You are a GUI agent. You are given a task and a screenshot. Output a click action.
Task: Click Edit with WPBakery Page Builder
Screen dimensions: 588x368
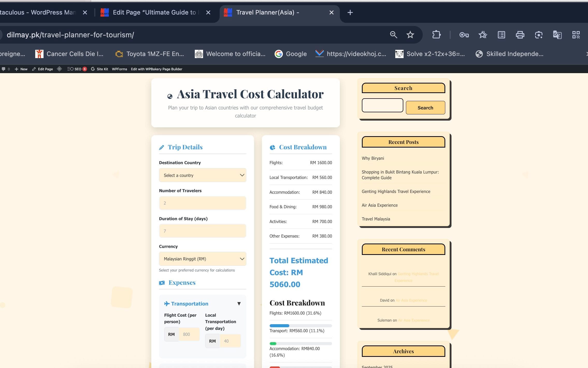coord(156,69)
